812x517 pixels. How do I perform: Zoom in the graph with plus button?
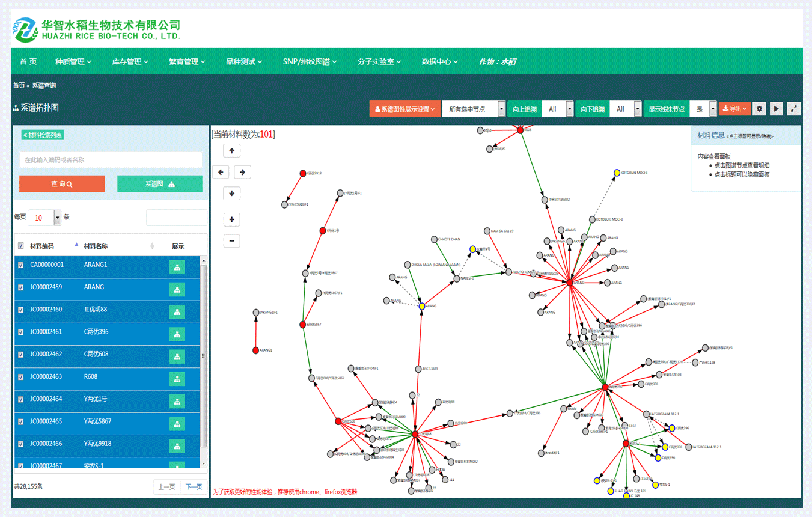(231, 219)
